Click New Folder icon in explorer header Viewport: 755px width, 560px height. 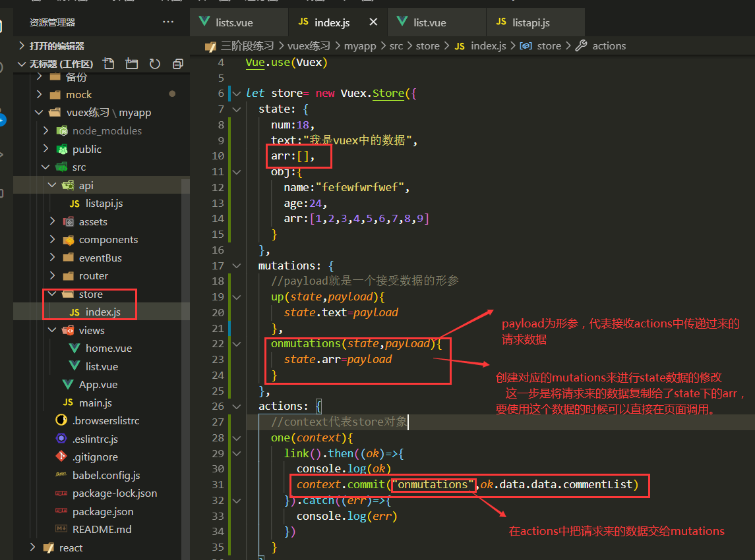pos(131,63)
